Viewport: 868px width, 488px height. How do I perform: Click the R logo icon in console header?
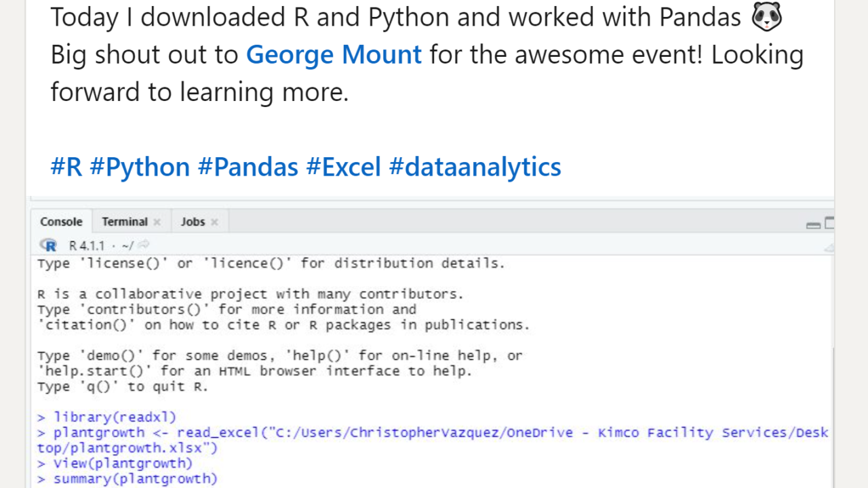[48, 245]
